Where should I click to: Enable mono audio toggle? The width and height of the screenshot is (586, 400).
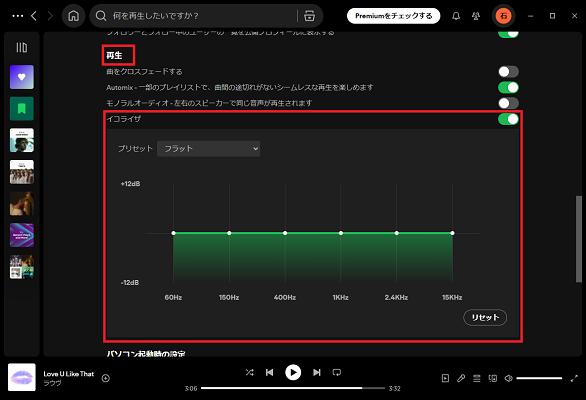point(508,103)
